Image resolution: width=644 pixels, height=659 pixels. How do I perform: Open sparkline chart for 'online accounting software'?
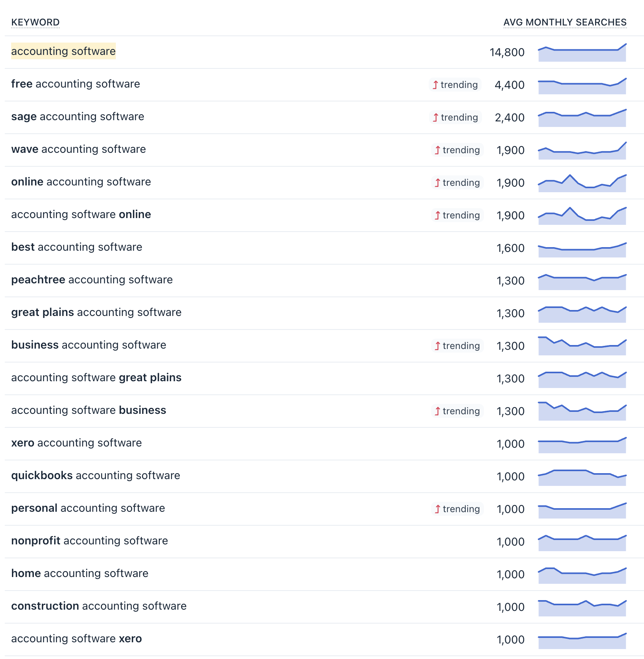(x=582, y=183)
